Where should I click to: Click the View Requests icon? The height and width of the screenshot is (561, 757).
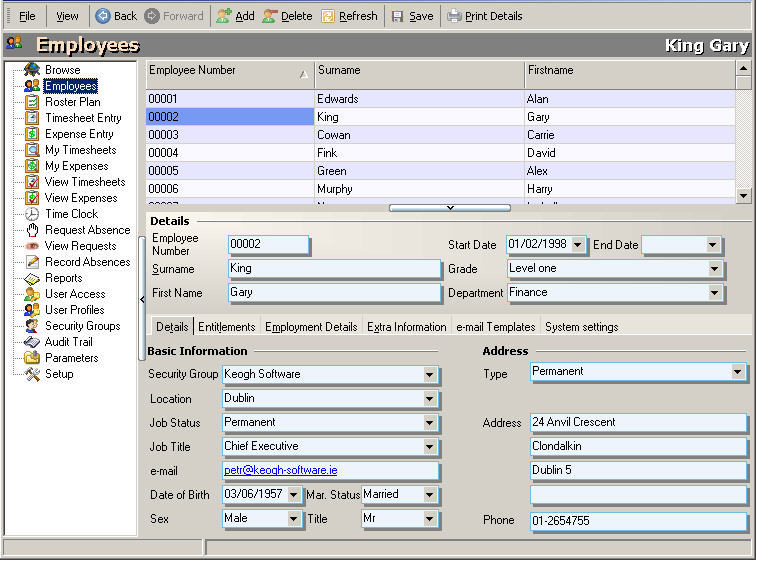pyautogui.click(x=32, y=246)
